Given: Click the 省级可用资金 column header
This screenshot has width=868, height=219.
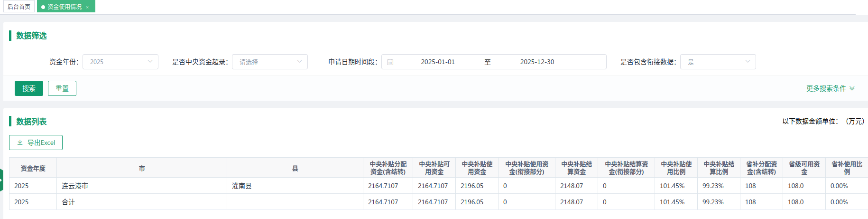Looking at the screenshot, I should [x=804, y=168].
